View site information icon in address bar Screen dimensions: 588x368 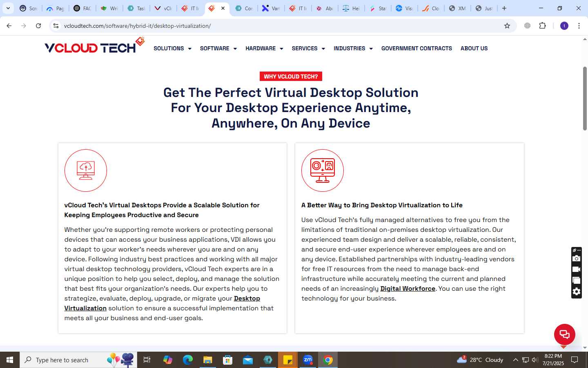tap(56, 26)
